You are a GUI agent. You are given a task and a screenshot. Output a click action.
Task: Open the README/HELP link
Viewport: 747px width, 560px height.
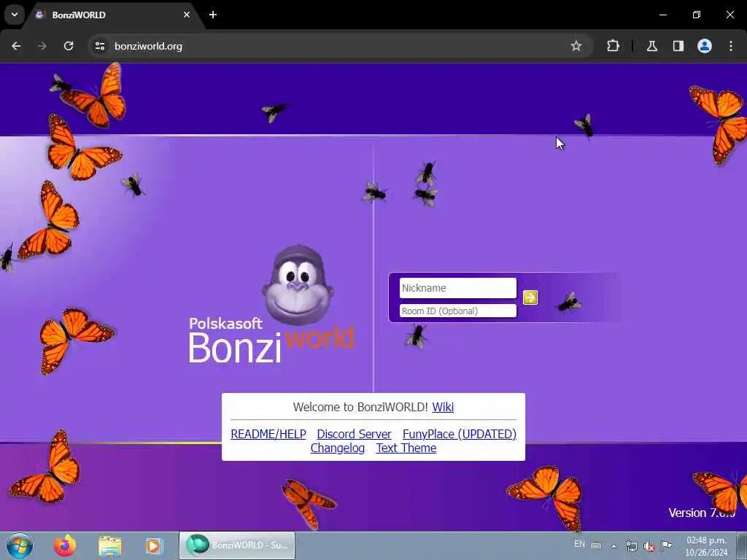268,435
